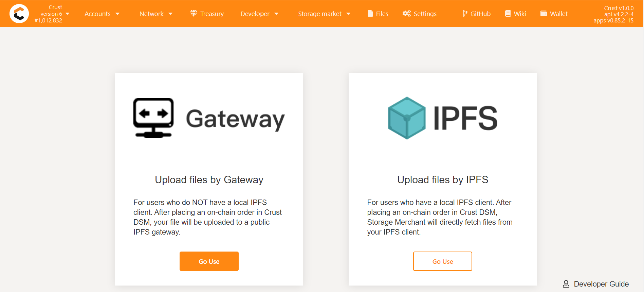Click the block number #1,012,832
The height and width of the screenshot is (292, 644).
[48, 20]
